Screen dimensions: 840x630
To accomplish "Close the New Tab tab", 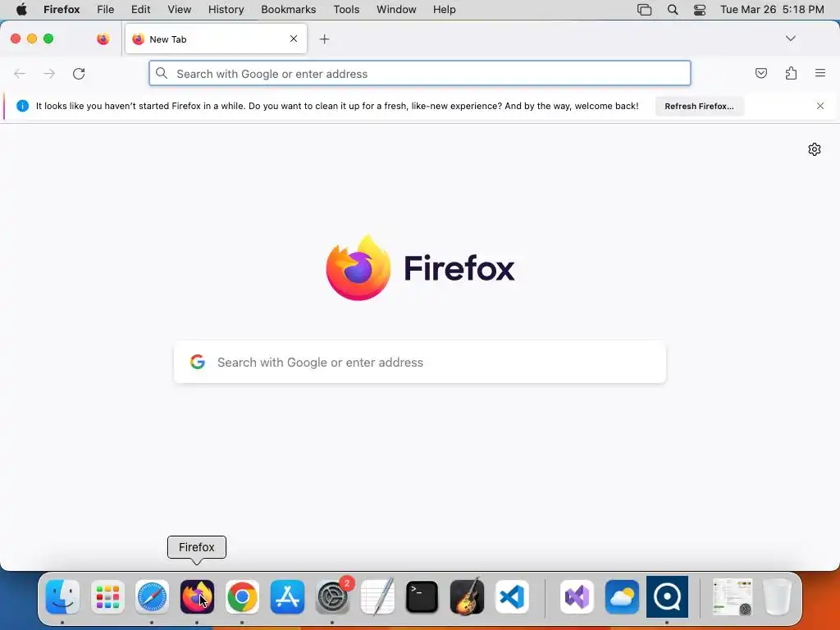I will point(294,39).
